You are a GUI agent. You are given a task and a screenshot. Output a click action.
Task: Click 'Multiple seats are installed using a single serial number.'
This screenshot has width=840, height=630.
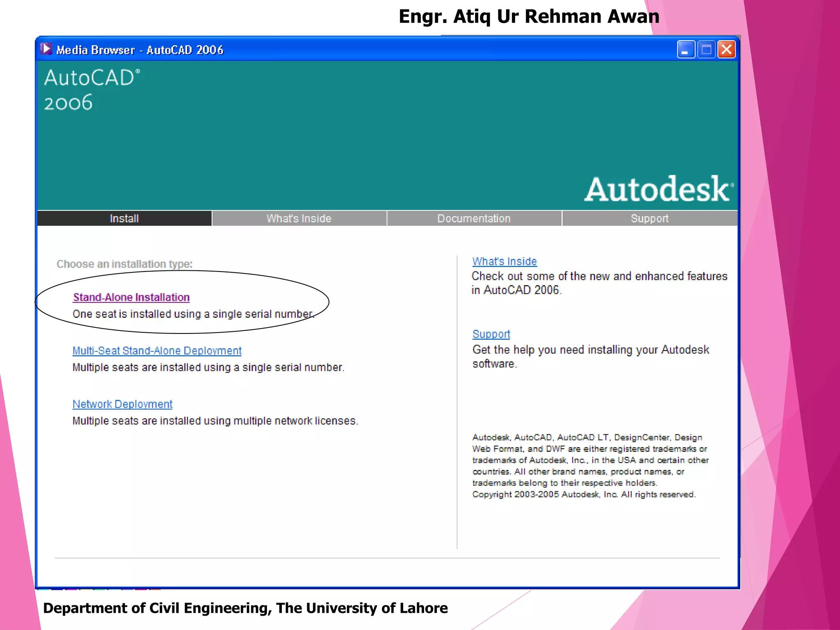point(208,367)
